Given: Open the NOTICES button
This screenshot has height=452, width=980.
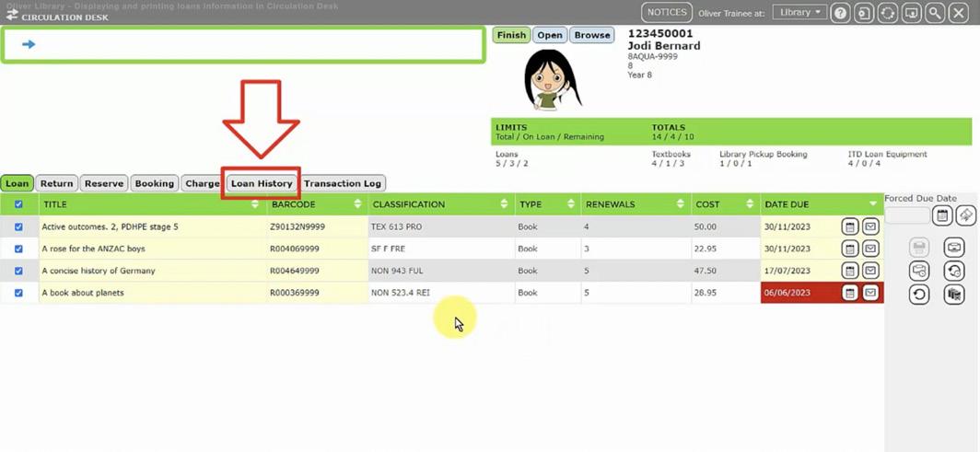Looking at the screenshot, I should (667, 13).
